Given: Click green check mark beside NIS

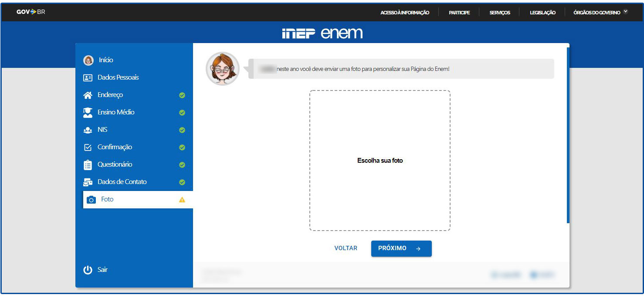Looking at the screenshot, I should coord(182,130).
